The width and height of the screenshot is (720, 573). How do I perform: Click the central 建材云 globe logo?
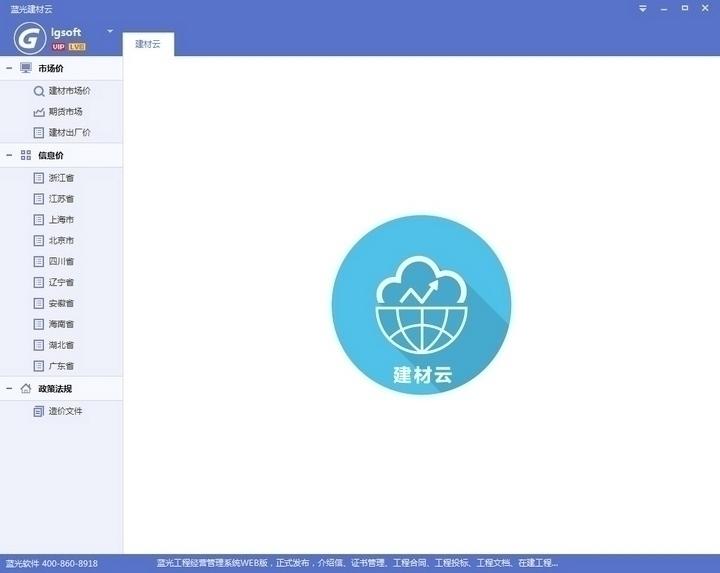422,305
